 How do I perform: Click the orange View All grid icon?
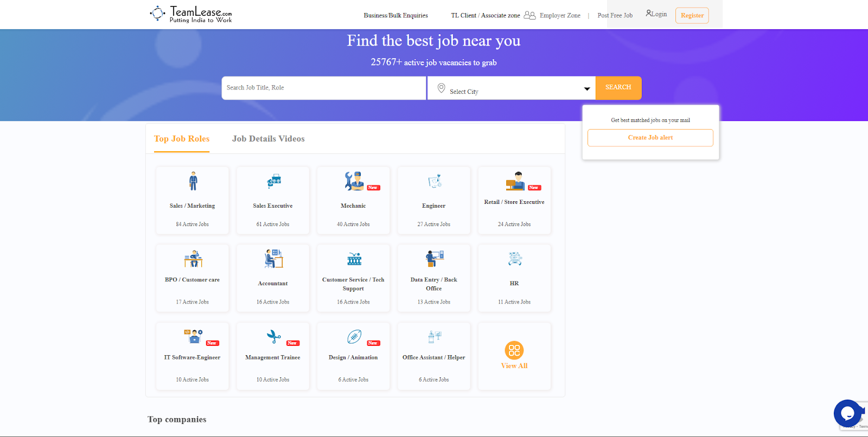tap(514, 350)
